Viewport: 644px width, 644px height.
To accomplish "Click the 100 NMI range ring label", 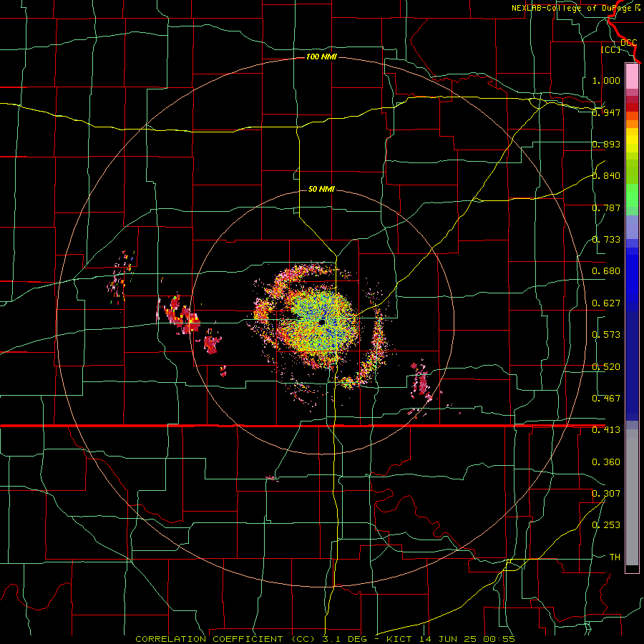I will 321,57.
